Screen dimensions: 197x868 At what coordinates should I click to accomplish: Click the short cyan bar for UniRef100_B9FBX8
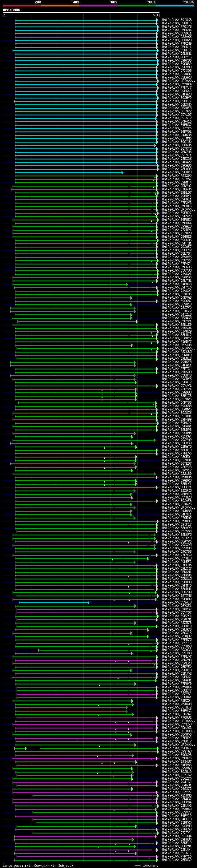coord(69,172)
